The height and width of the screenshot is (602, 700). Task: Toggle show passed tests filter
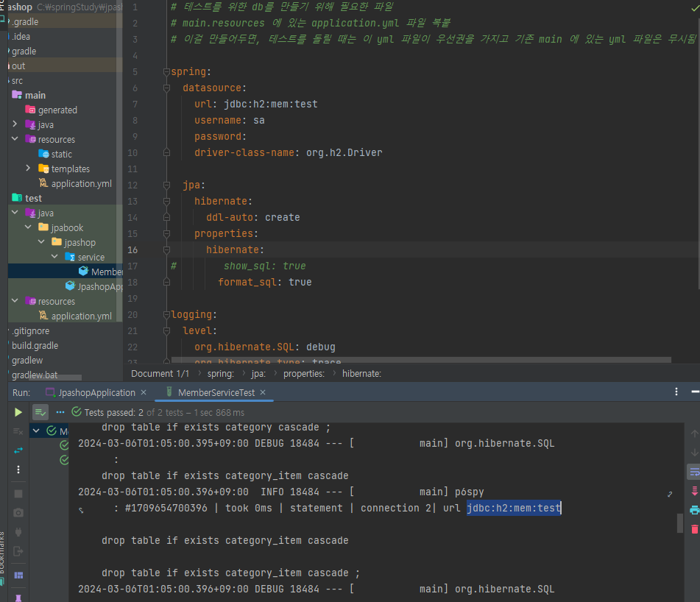click(x=40, y=412)
